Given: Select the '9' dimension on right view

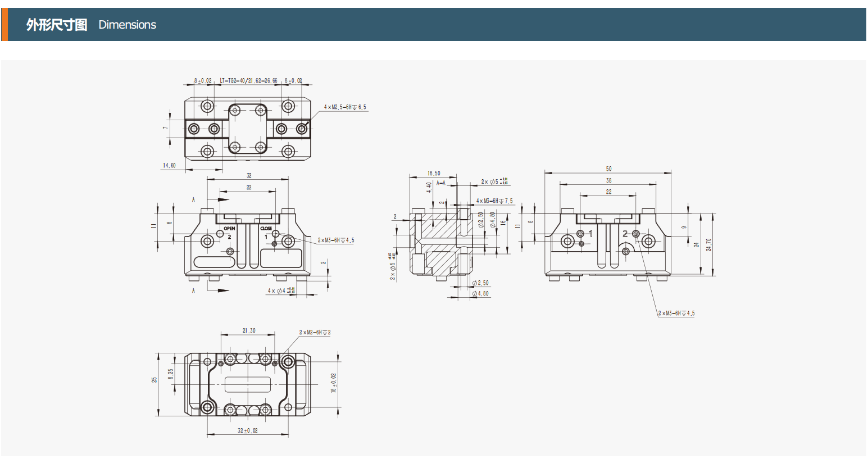Looking at the screenshot, I should point(683,228).
